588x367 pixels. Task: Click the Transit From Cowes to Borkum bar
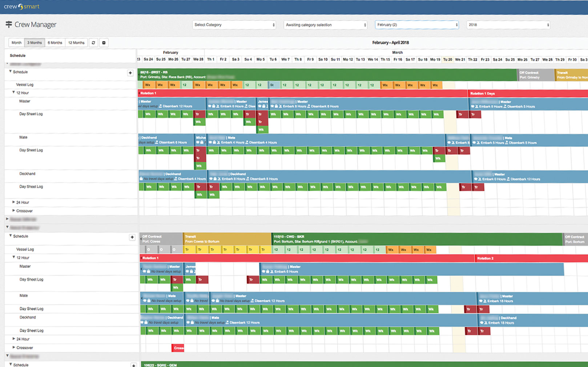pyautogui.click(x=227, y=239)
